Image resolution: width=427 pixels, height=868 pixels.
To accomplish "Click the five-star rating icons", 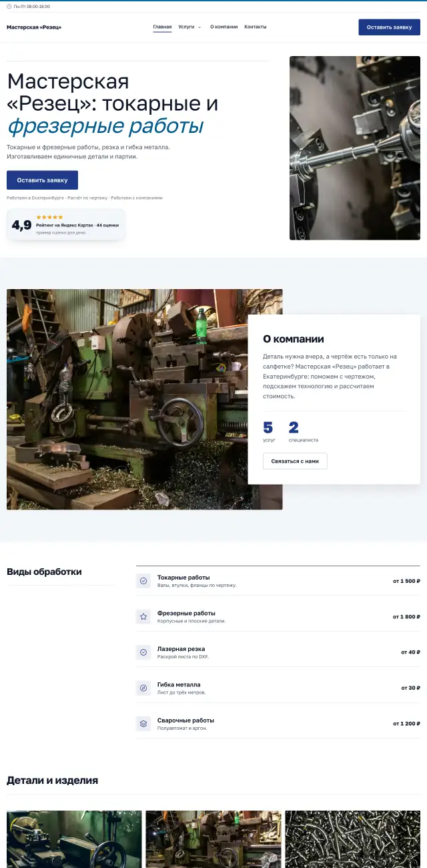I will 49,217.
